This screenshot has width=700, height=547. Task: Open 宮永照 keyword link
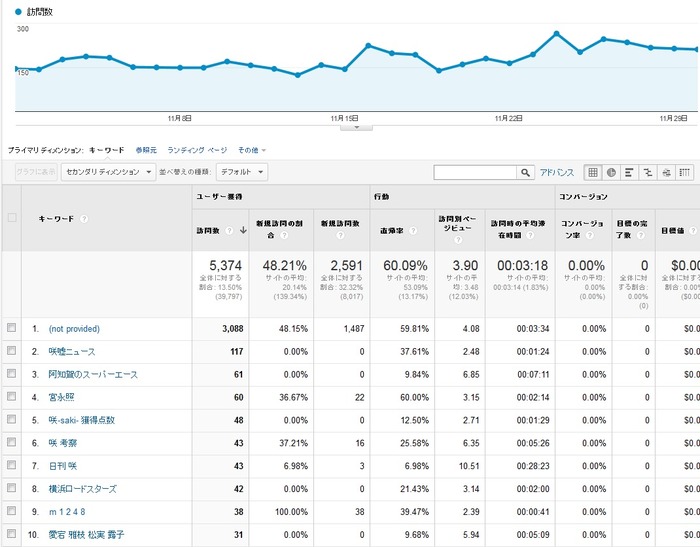pyautogui.click(x=62, y=397)
